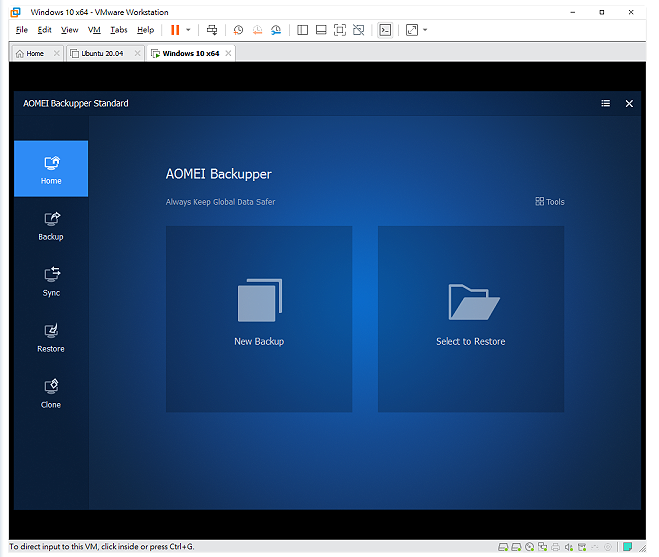Screen dimensions: 659x557
Task: Switch to the Home tab
Action: click(x=35, y=53)
